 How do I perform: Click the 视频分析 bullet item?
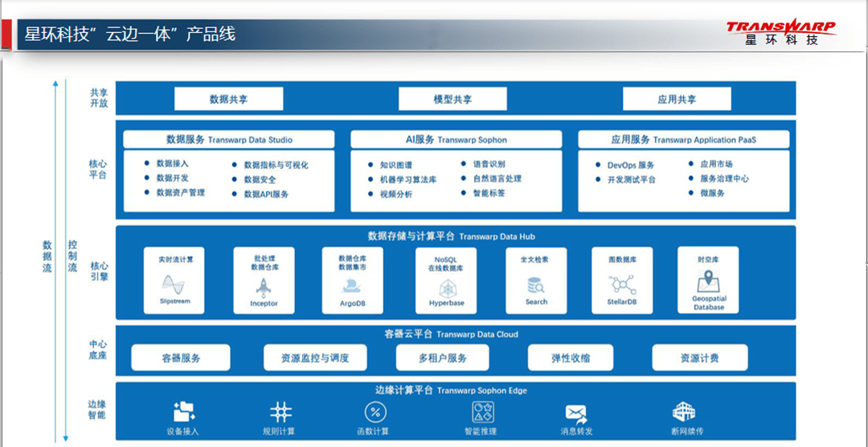[x=391, y=195]
